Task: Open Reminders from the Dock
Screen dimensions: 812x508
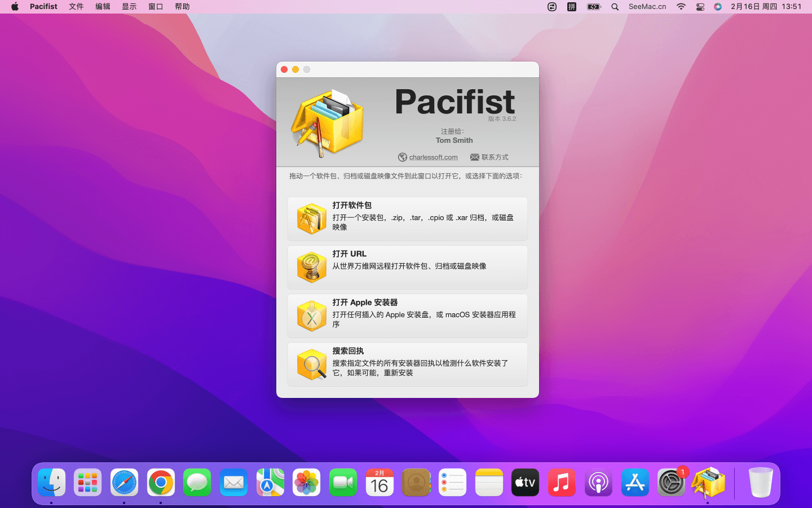Action: (452, 483)
